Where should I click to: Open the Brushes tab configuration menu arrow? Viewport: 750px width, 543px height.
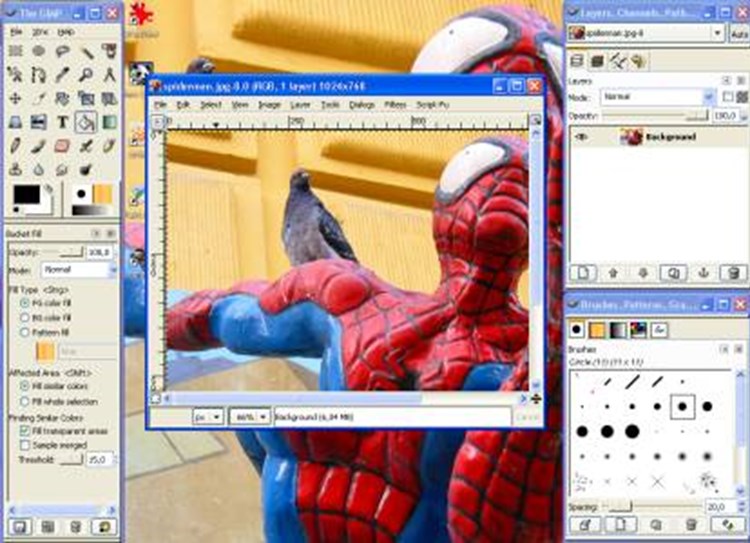[x=724, y=349]
